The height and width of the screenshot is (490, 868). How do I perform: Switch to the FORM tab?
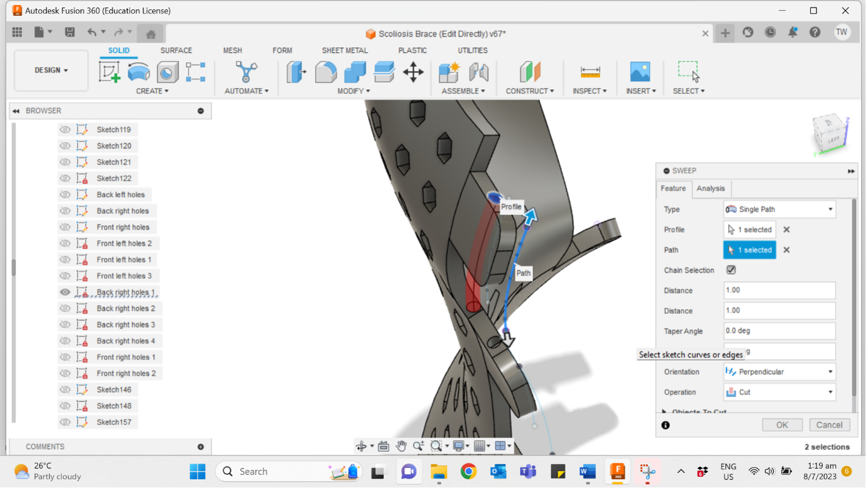click(x=282, y=50)
